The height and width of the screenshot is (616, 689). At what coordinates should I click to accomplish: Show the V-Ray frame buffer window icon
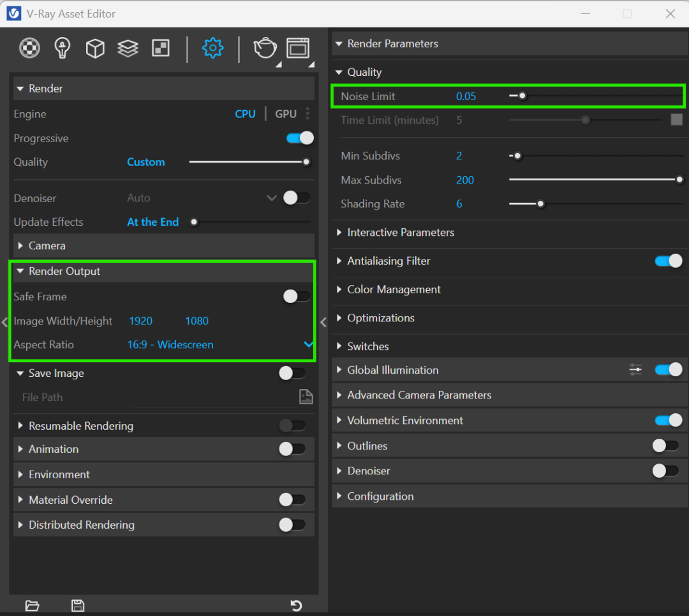click(x=298, y=48)
